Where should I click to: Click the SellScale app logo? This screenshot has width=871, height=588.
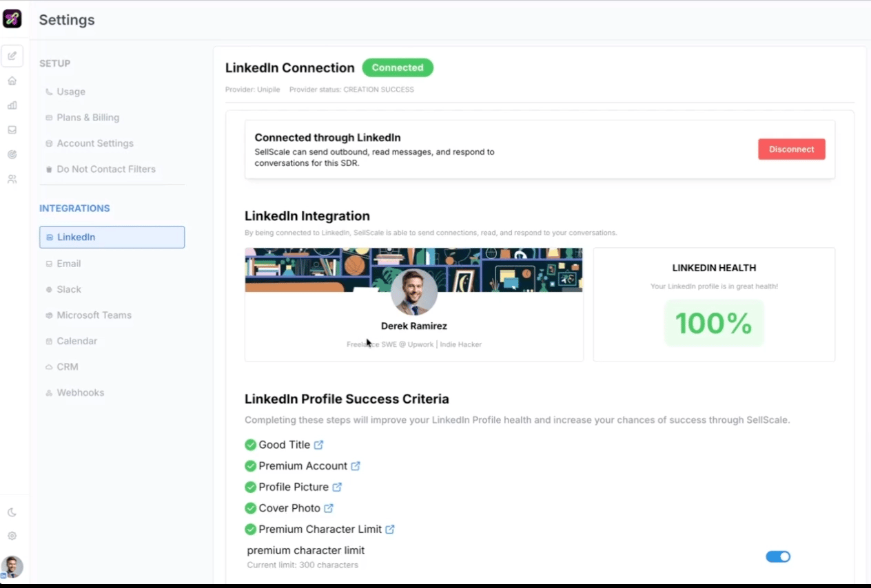point(12,19)
